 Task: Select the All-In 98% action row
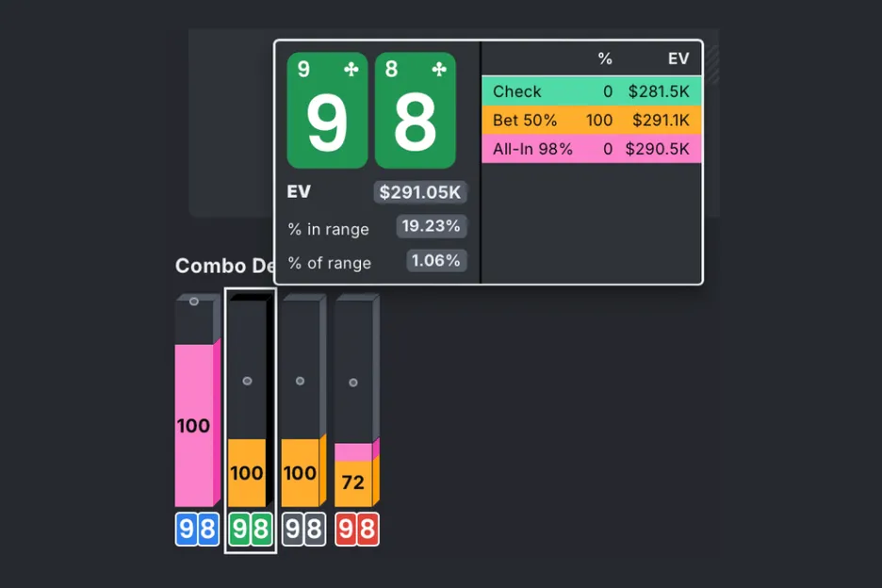591,149
